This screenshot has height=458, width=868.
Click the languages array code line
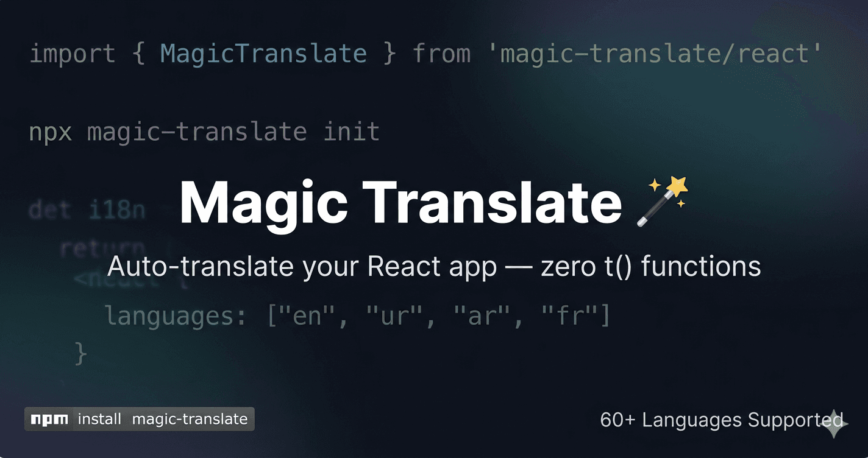point(358,316)
